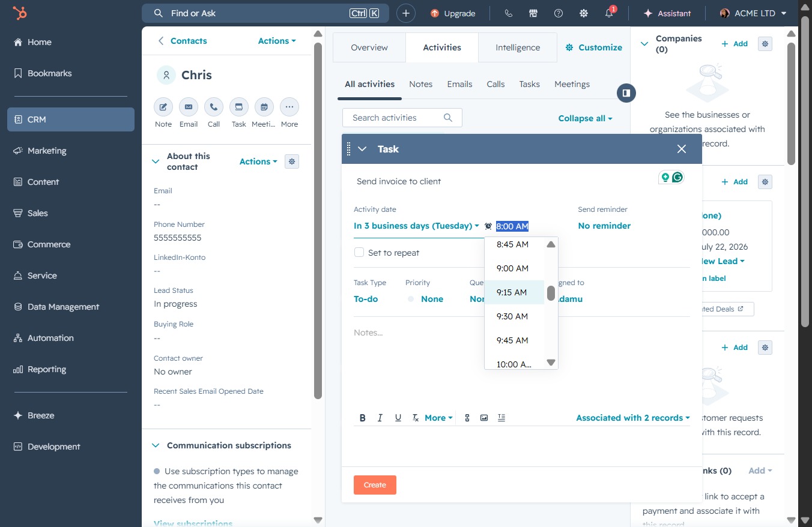
Task: Click the HubSpot sprocket logo
Action: tap(20, 13)
